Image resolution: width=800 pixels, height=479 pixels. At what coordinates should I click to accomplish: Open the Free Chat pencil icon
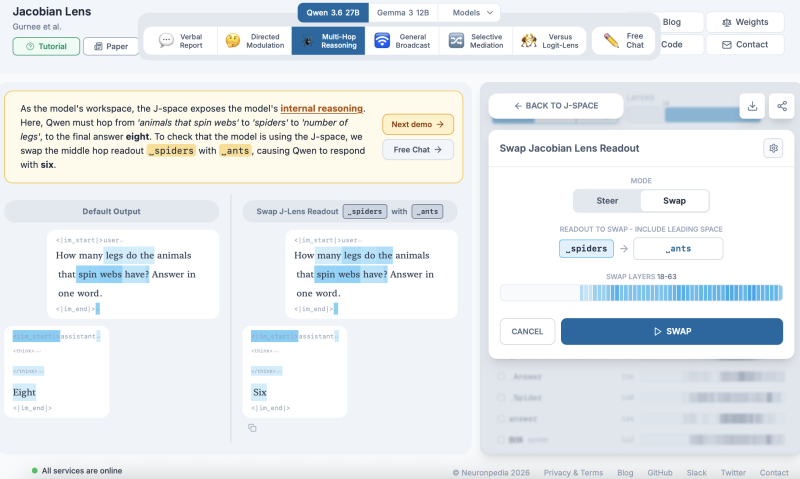pyautogui.click(x=611, y=40)
